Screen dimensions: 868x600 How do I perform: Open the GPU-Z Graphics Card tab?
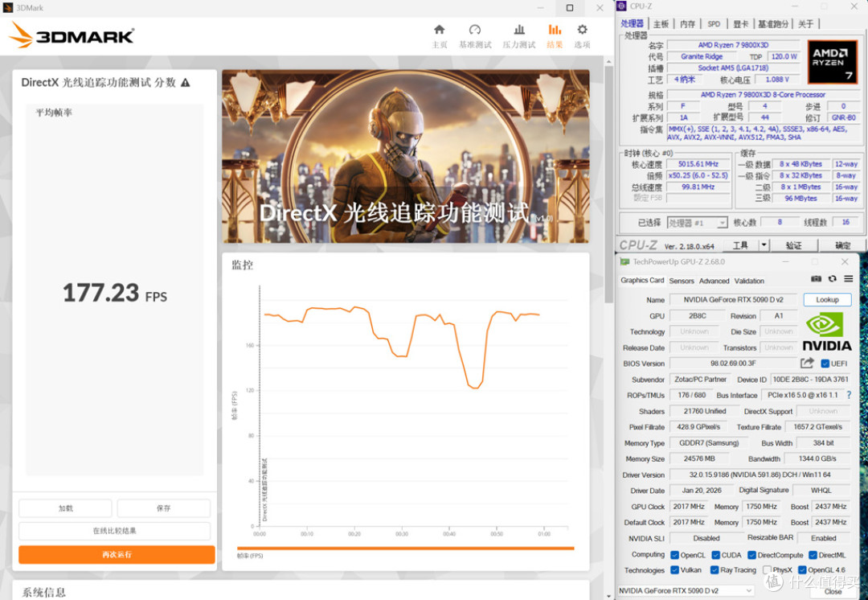[x=642, y=281]
